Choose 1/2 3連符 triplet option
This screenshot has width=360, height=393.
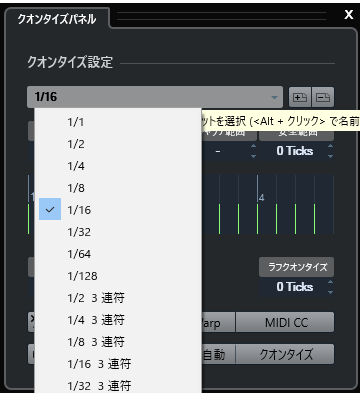point(118,298)
